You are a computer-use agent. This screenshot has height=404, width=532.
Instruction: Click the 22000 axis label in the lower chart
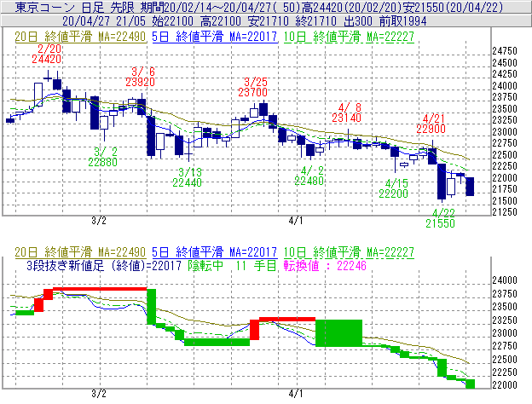(505, 385)
